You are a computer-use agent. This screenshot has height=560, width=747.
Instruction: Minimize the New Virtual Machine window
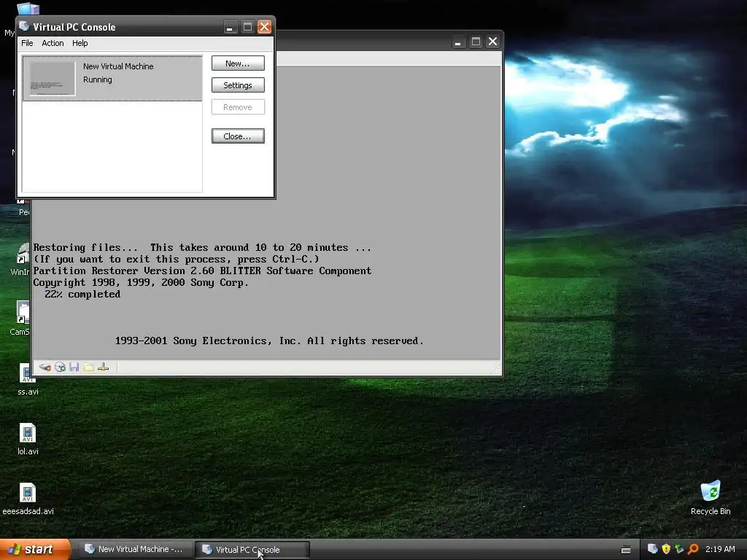[x=458, y=42]
